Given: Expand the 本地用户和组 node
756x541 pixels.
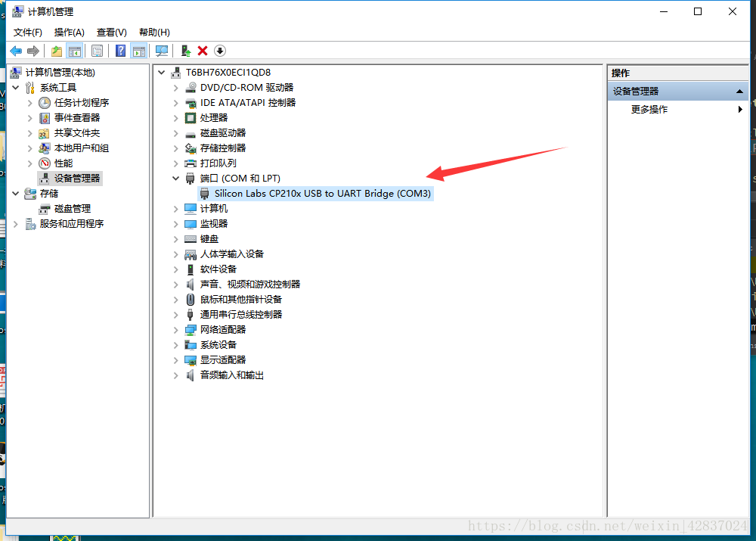Looking at the screenshot, I should [x=30, y=148].
